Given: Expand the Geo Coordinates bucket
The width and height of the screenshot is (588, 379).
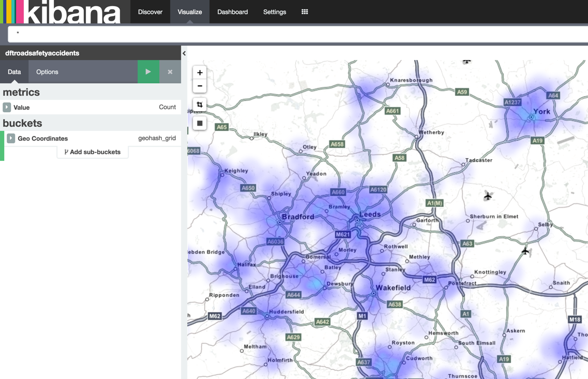Looking at the screenshot, I should 11,138.
